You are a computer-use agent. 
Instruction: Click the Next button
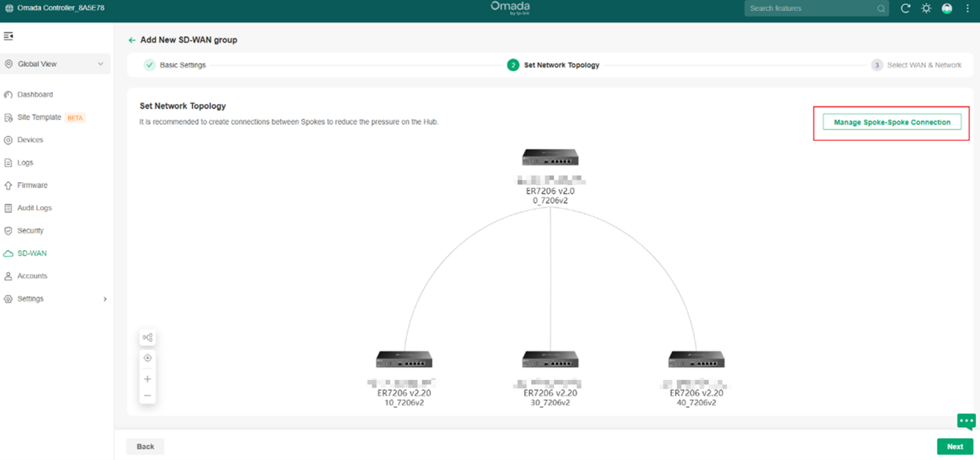pos(955,446)
